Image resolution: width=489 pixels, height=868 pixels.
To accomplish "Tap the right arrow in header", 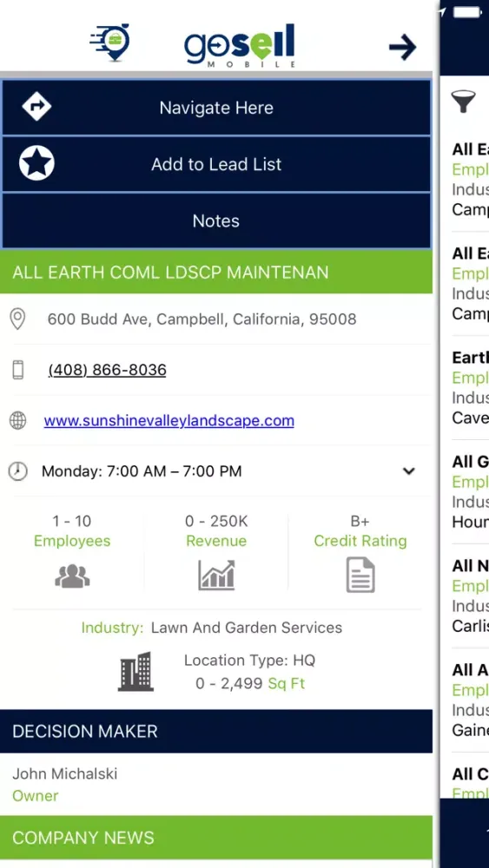I will pos(403,47).
